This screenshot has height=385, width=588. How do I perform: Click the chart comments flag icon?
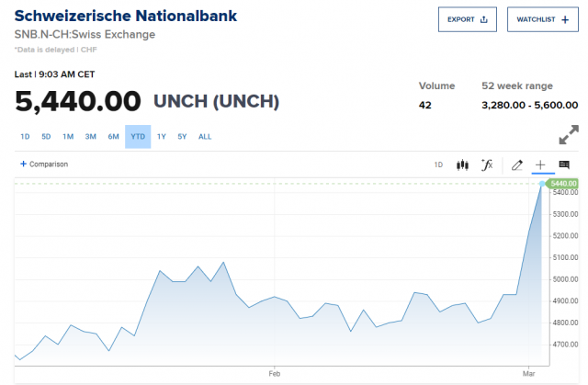coord(564,164)
